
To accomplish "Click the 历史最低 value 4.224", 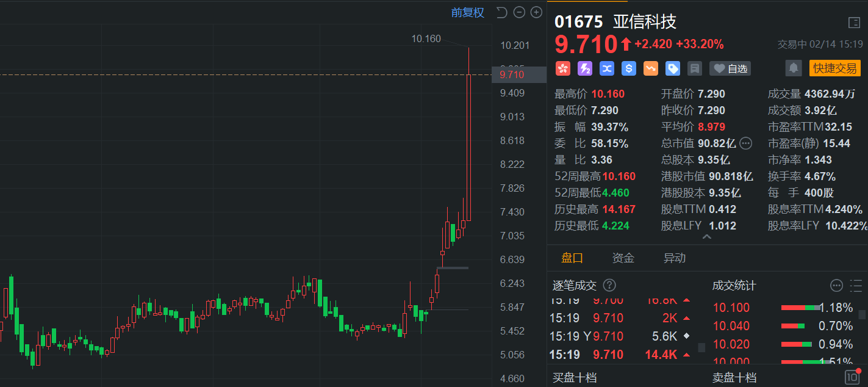I will (616, 226).
